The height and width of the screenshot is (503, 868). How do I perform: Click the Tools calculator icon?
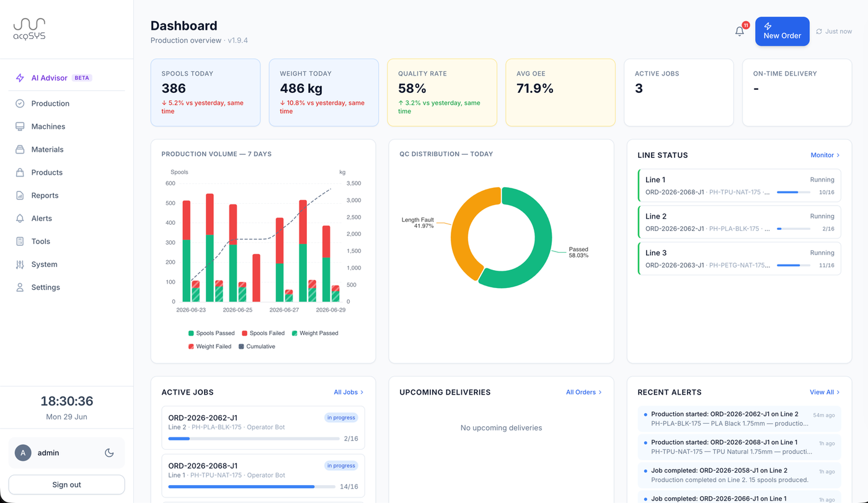(20, 241)
